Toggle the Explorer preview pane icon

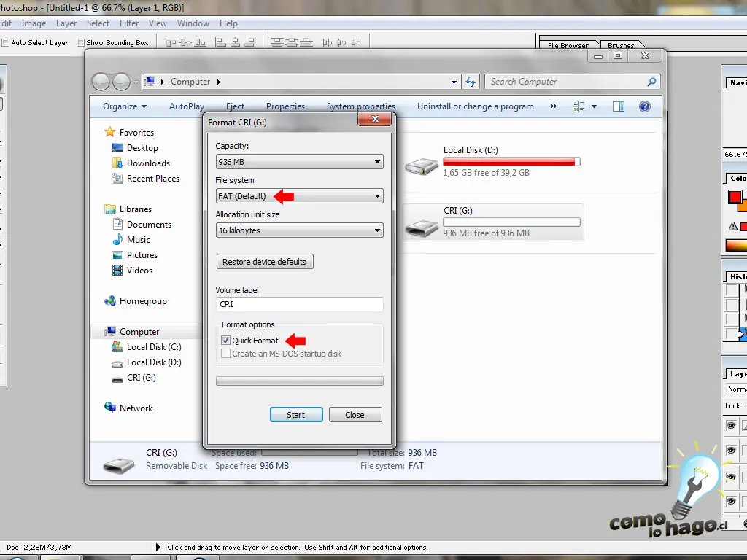tap(619, 106)
